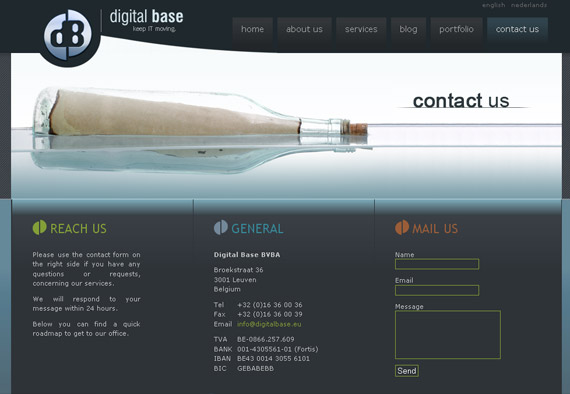Click the digital base logo text
The height and width of the screenshot is (394, 570).
click(146, 17)
